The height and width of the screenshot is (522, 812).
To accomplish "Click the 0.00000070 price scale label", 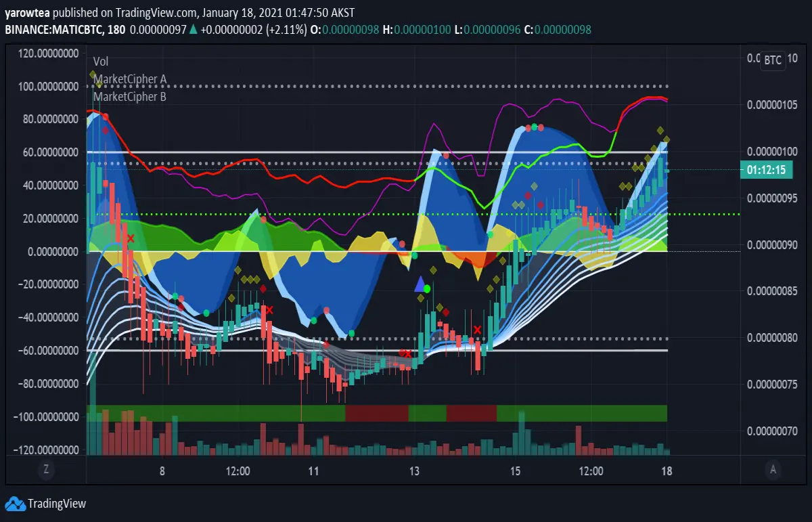I will (x=773, y=431).
